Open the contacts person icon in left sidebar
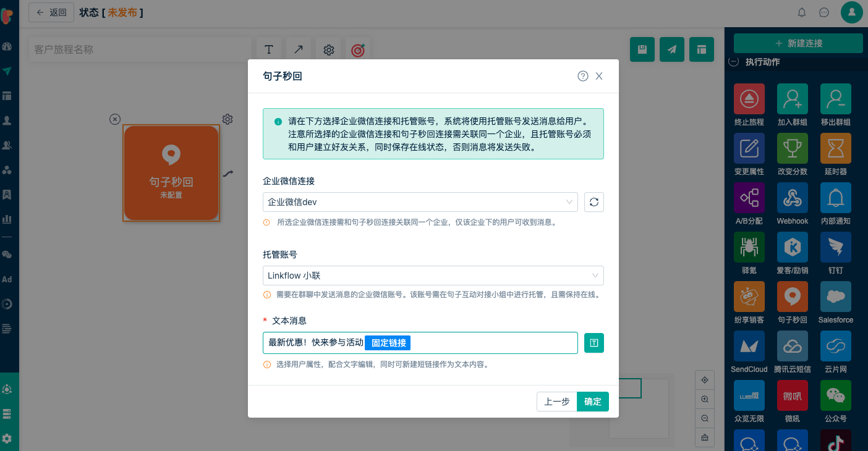 [x=7, y=120]
